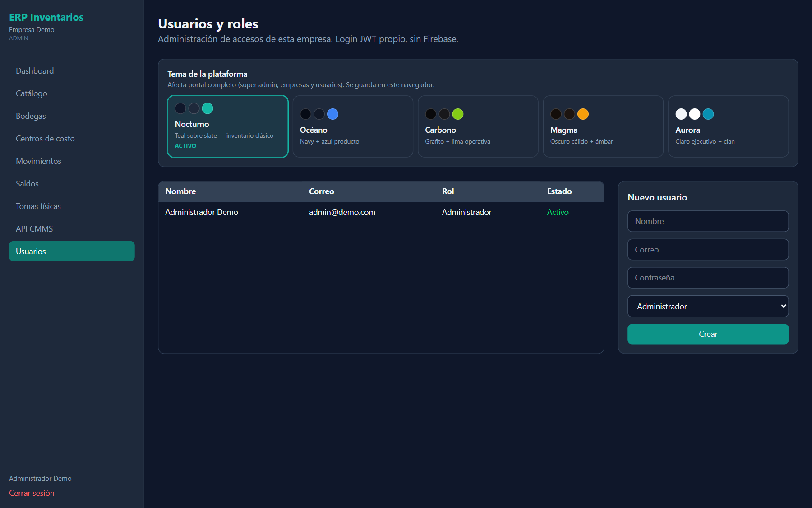Screen dimensions: 812x508
Task: Select the Nocturno theme card
Action: 228,126
